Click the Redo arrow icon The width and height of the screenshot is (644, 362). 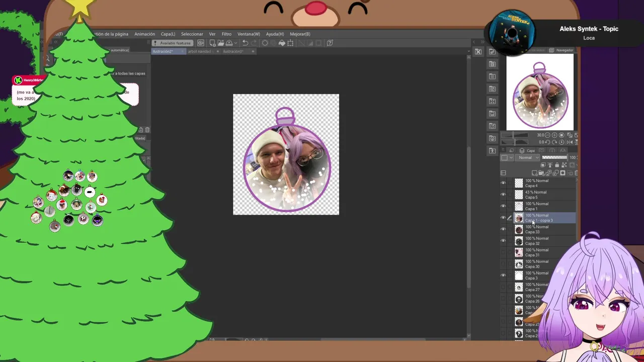tap(254, 43)
